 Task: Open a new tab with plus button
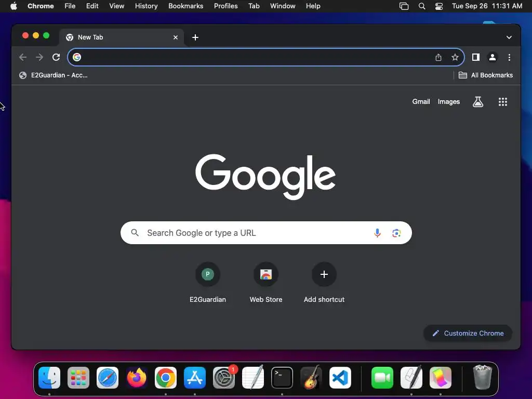point(195,37)
